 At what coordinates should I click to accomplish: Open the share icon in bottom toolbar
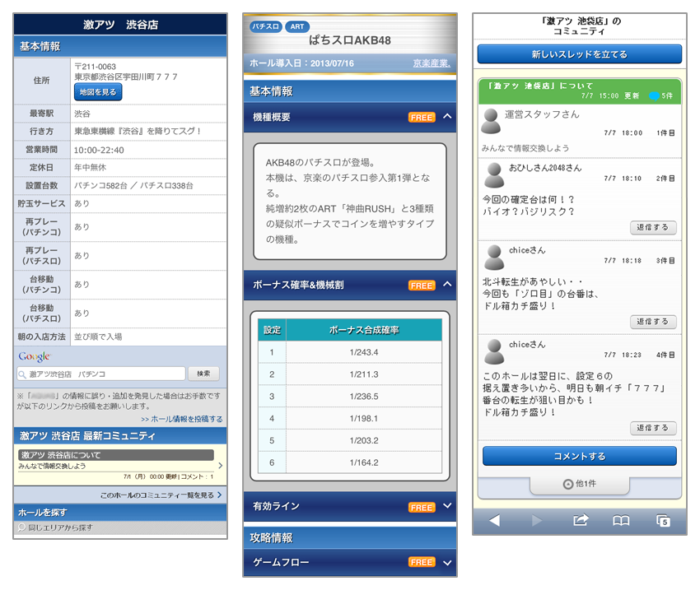pos(581,520)
